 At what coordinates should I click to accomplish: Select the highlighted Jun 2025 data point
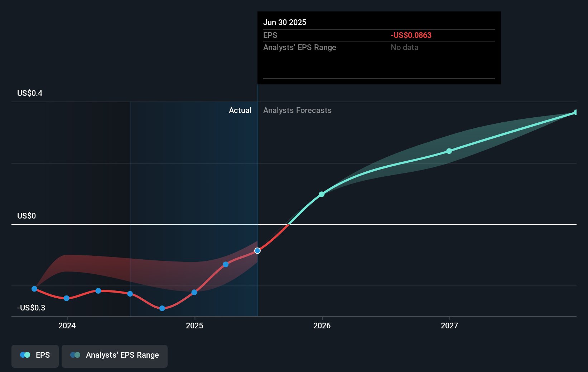pyautogui.click(x=257, y=251)
